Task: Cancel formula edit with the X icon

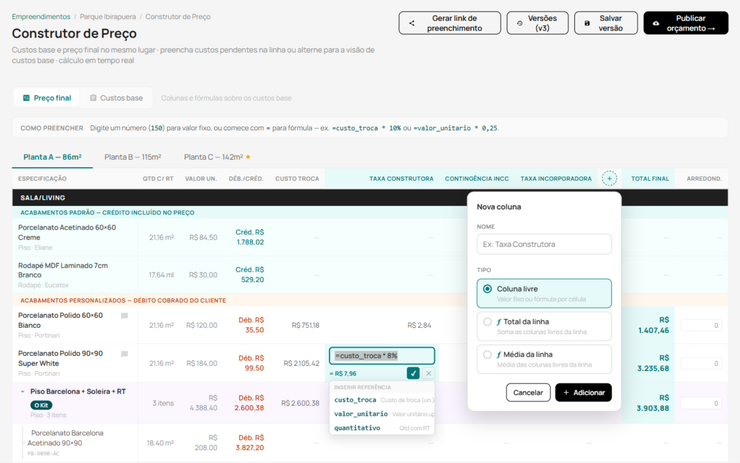Action: click(x=429, y=373)
